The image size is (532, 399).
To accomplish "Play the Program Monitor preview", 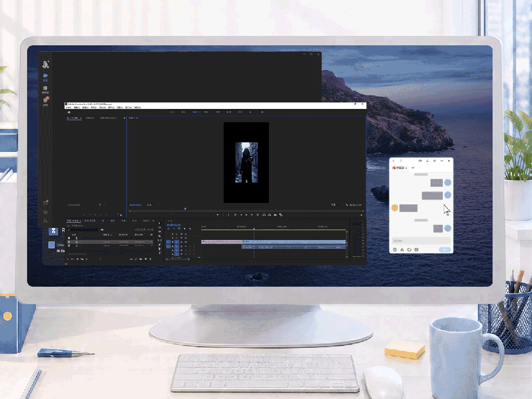I will click(x=246, y=215).
